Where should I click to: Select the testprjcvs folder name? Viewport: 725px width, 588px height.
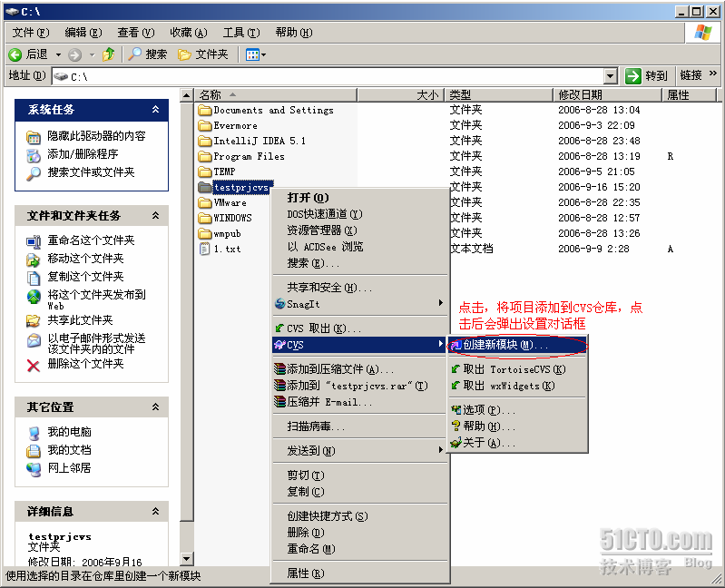[241, 187]
